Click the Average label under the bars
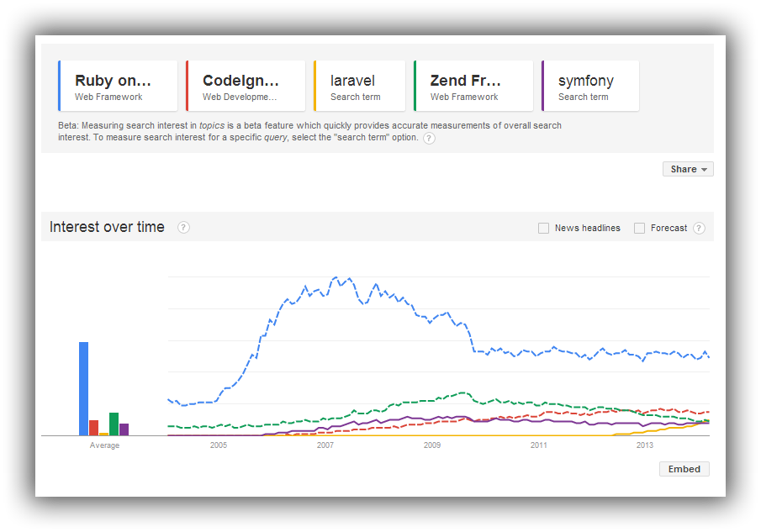This screenshot has height=532, width=761. tap(104, 445)
